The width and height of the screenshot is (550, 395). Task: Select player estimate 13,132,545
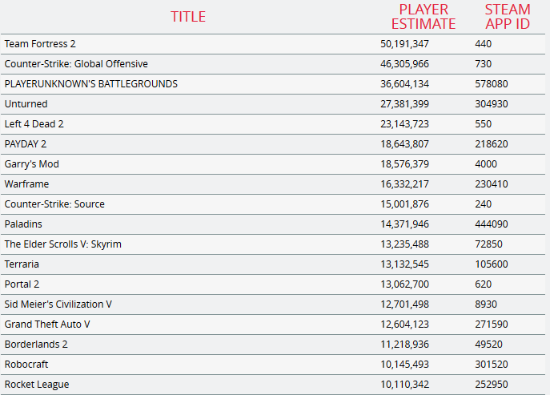(x=404, y=264)
